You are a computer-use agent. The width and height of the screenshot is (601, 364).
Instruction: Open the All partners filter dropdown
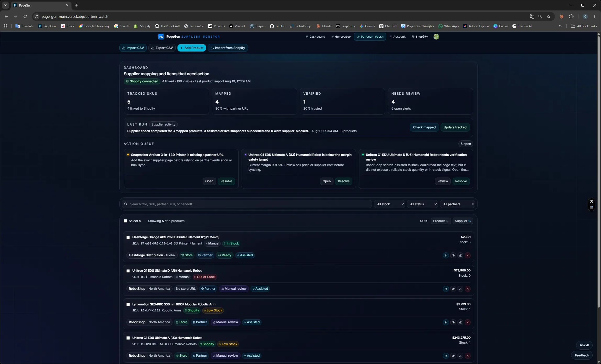click(458, 204)
